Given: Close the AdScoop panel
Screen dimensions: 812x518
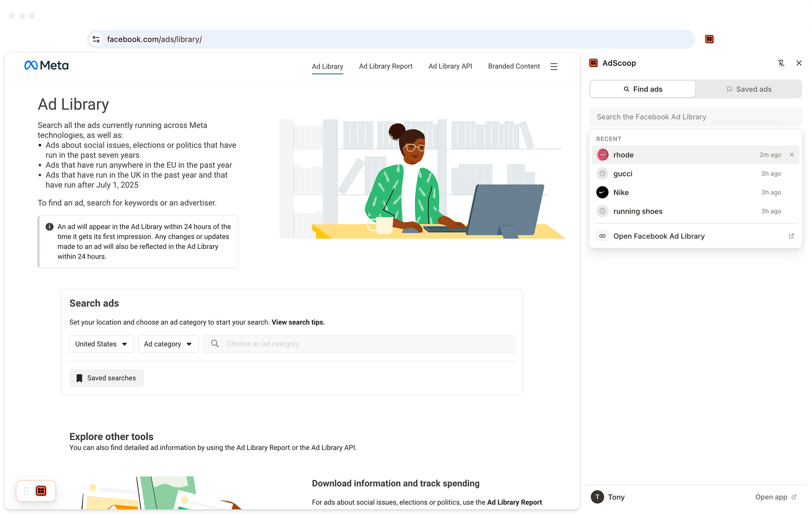Looking at the screenshot, I should [799, 63].
